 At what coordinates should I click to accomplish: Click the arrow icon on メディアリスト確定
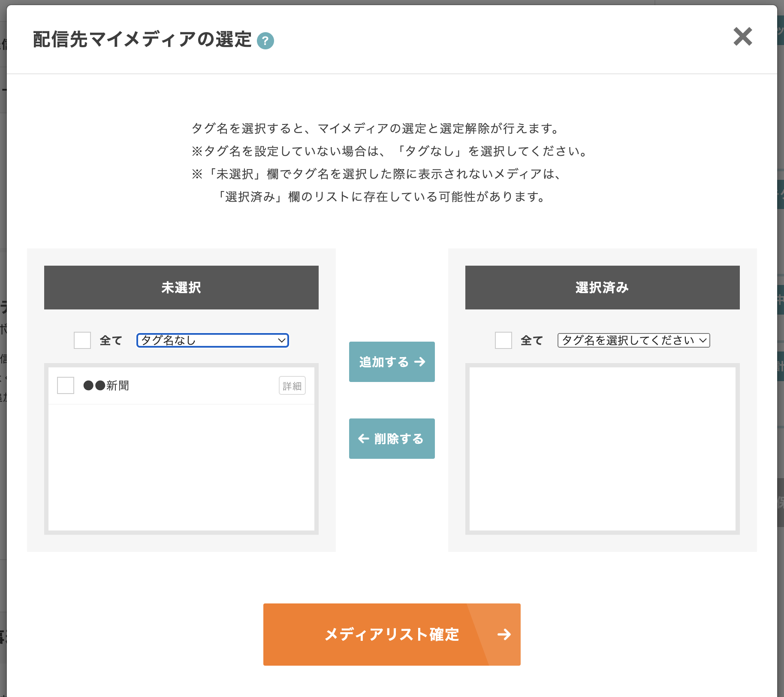[504, 634]
